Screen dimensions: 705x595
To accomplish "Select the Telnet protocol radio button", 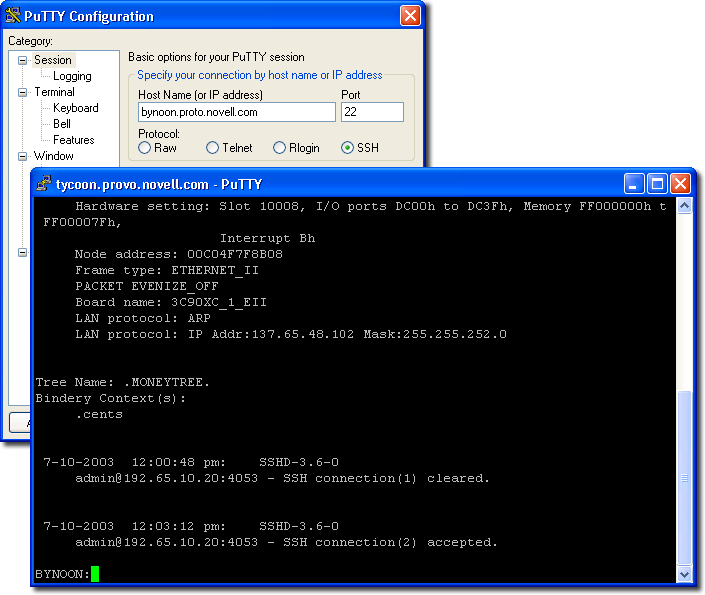I will point(212,148).
